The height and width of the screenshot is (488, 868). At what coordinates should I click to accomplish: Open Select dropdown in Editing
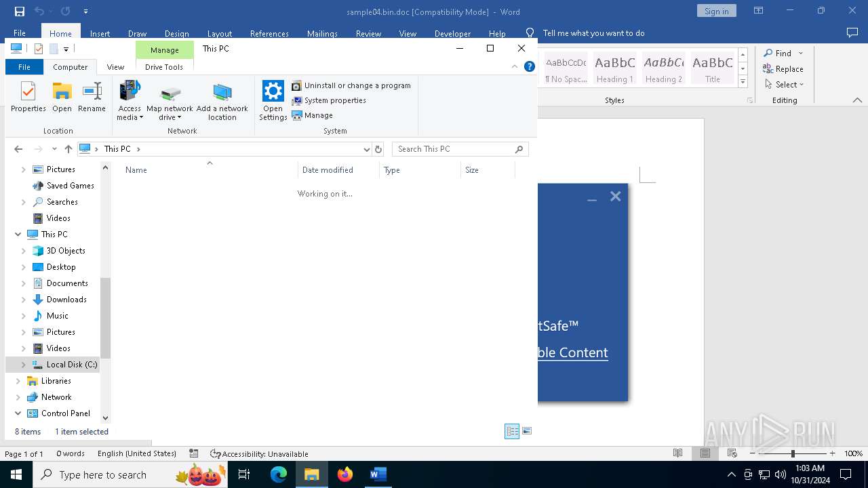[784, 84]
